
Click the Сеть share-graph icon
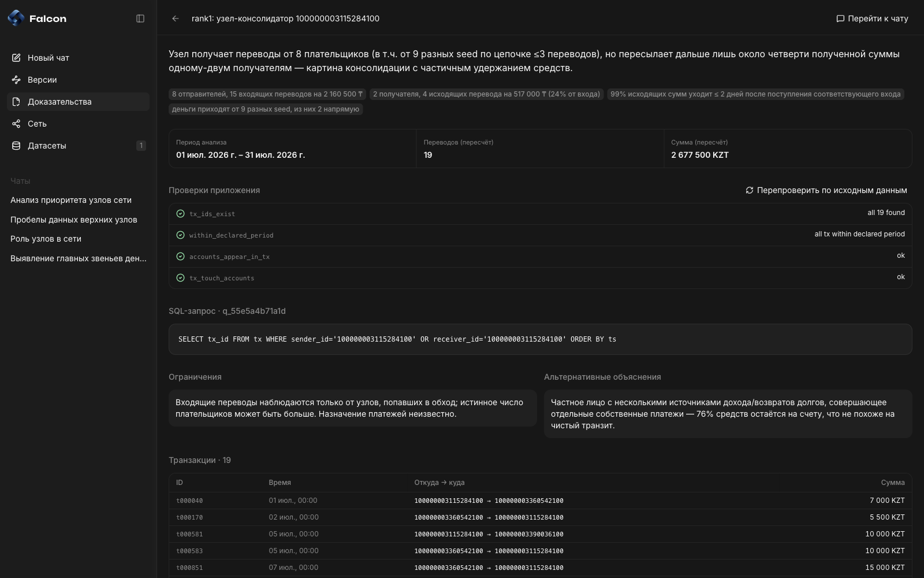[16, 124]
